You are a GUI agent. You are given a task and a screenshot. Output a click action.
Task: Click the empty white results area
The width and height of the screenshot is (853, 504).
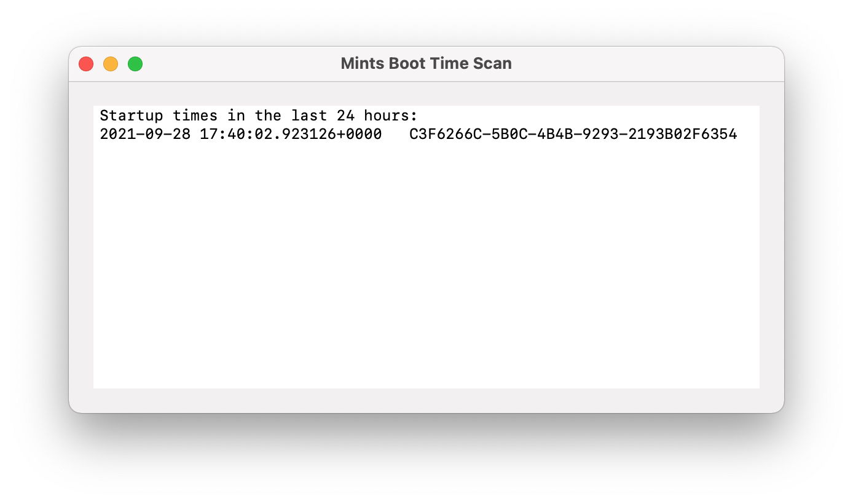(426, 264)
